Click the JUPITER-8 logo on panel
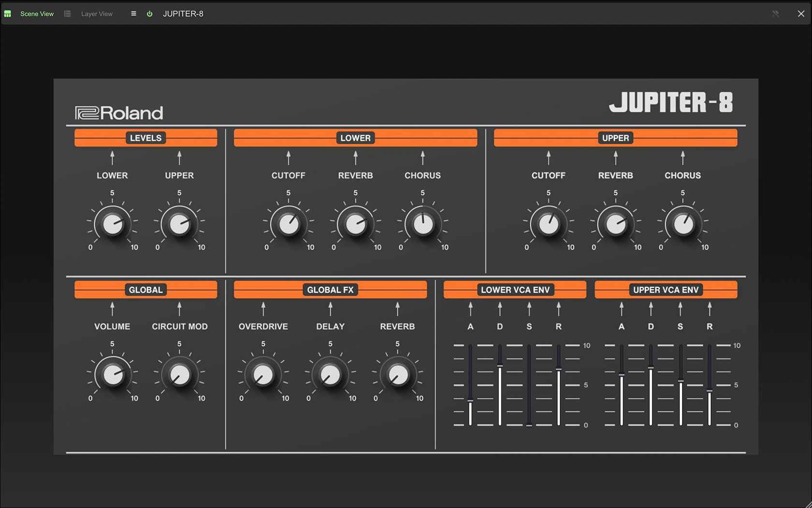Viewport: 812px width, 508px height. pos(671,102)
